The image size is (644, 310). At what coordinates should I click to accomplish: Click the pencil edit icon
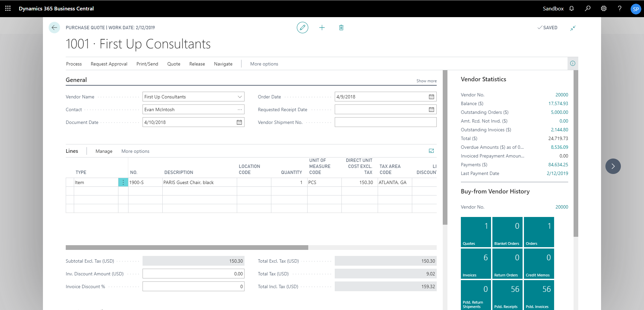[x=302, y=28]
